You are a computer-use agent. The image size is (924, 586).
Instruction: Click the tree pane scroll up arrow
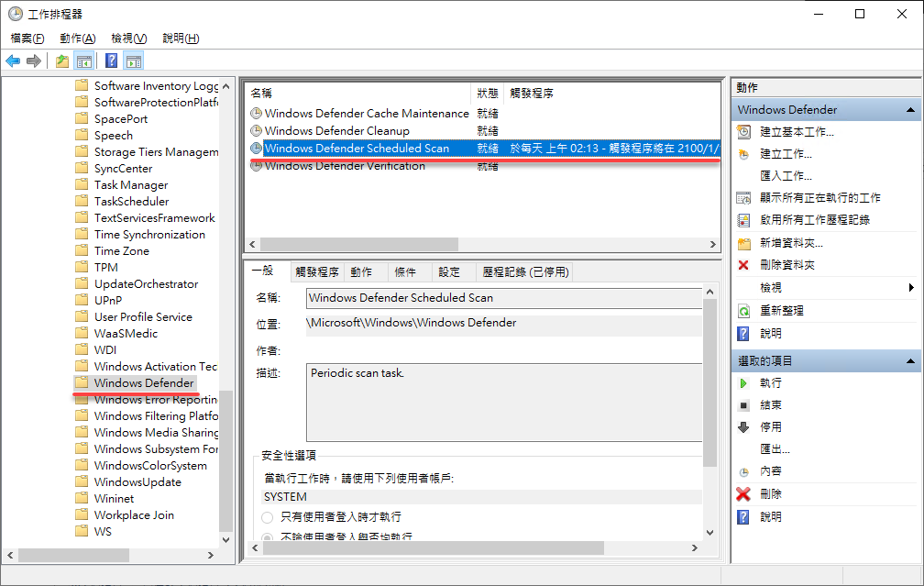(x=225, y=86)
